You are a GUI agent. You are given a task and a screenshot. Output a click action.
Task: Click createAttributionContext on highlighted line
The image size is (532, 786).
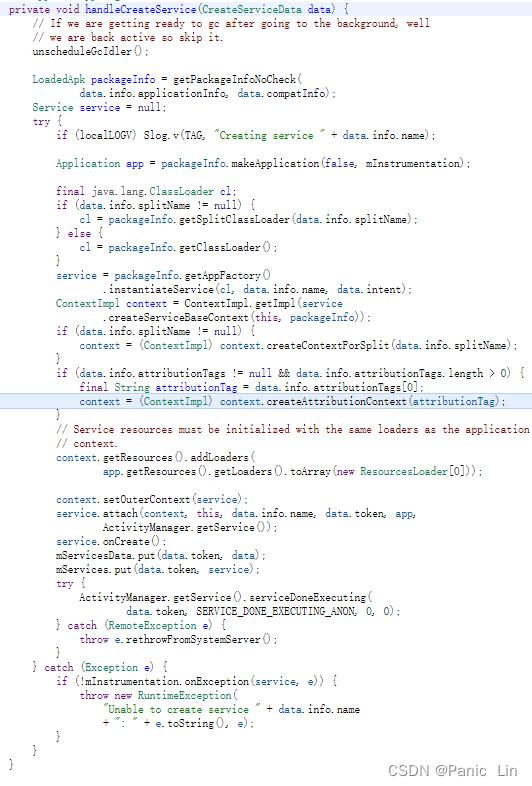coord(336,402)
